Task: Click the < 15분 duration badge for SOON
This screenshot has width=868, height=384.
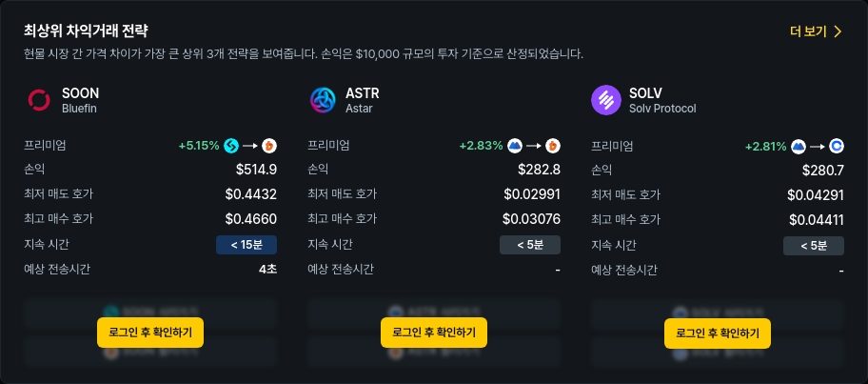Action: (247, 245)
